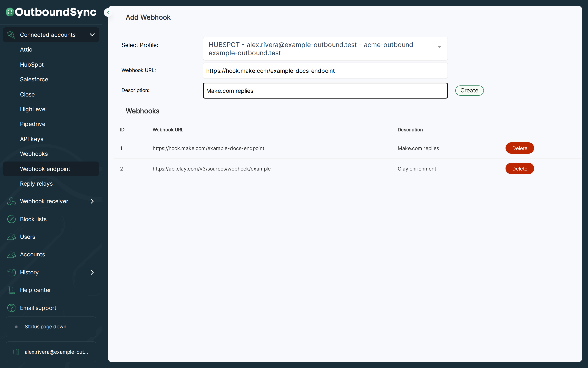The image size is (588, 368).
Task: Click the Clay enrichment description cell
Action: click(417, 169)
